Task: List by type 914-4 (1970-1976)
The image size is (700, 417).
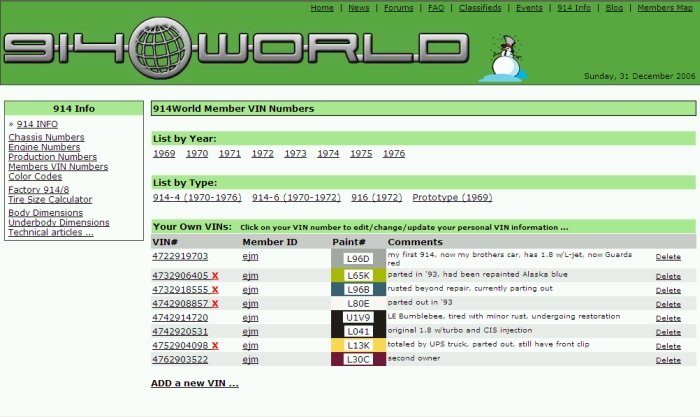Action: [197, 197]
